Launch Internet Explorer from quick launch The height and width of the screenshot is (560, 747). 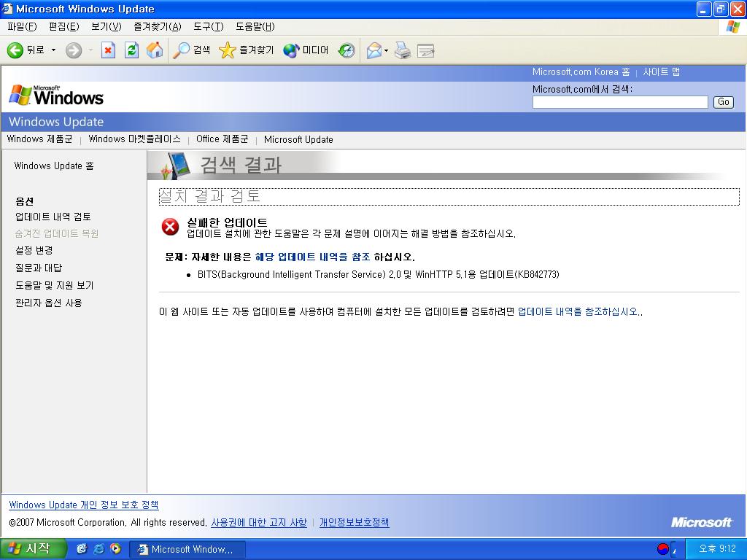[x=98, y=549]
